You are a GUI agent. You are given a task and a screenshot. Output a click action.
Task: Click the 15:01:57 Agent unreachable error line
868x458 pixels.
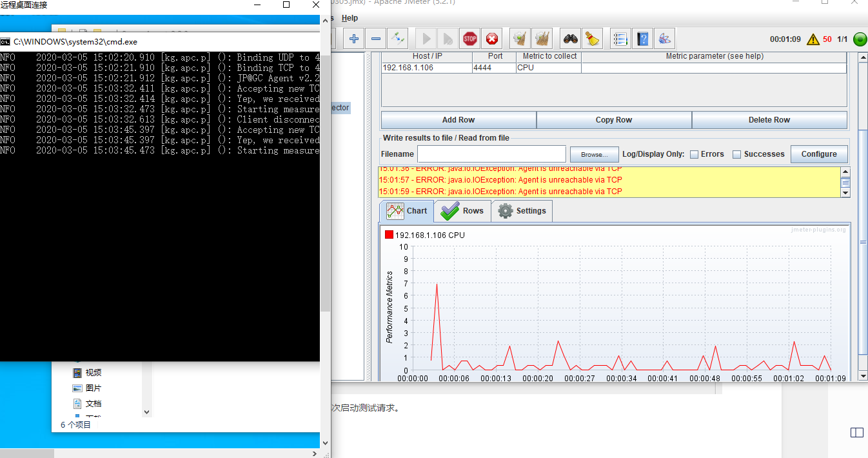coord(500,180)
